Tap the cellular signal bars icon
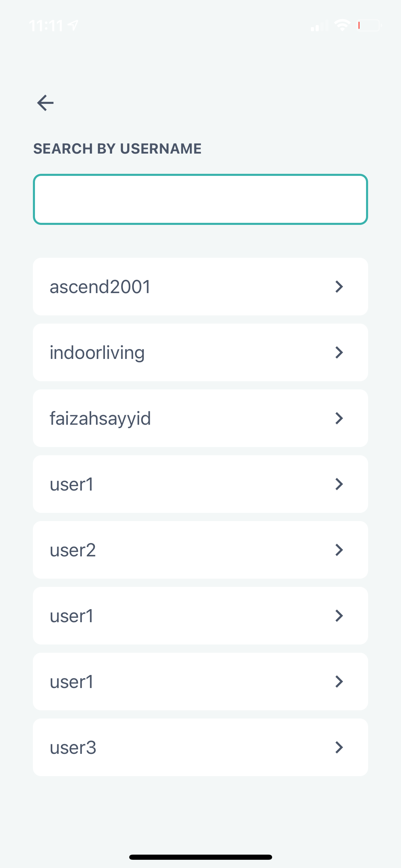Image resolution: width=401 pixels, height=868 pixels. click(x=319, y=26)
